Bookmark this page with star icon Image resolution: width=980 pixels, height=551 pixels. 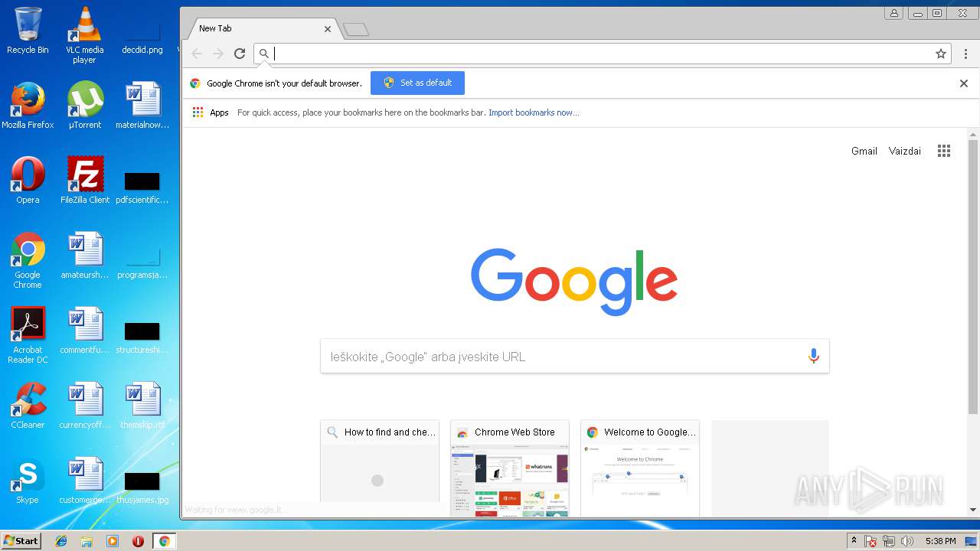tap(941, 54)
